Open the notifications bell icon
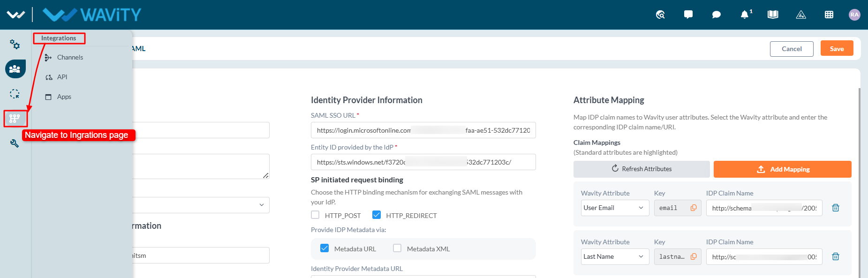Image resolution: width=868 pixels, height=278 pixels. 745,15
